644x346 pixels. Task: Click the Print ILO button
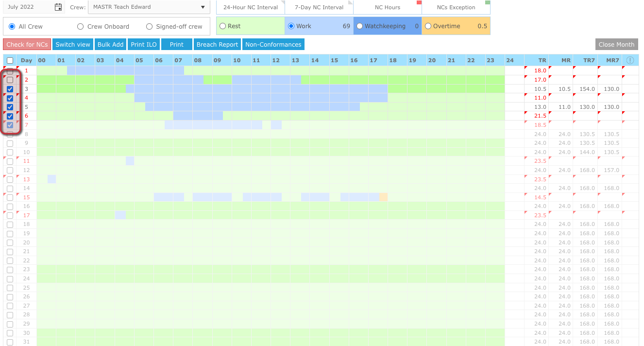pyautogui.click(x=144, y=44)
